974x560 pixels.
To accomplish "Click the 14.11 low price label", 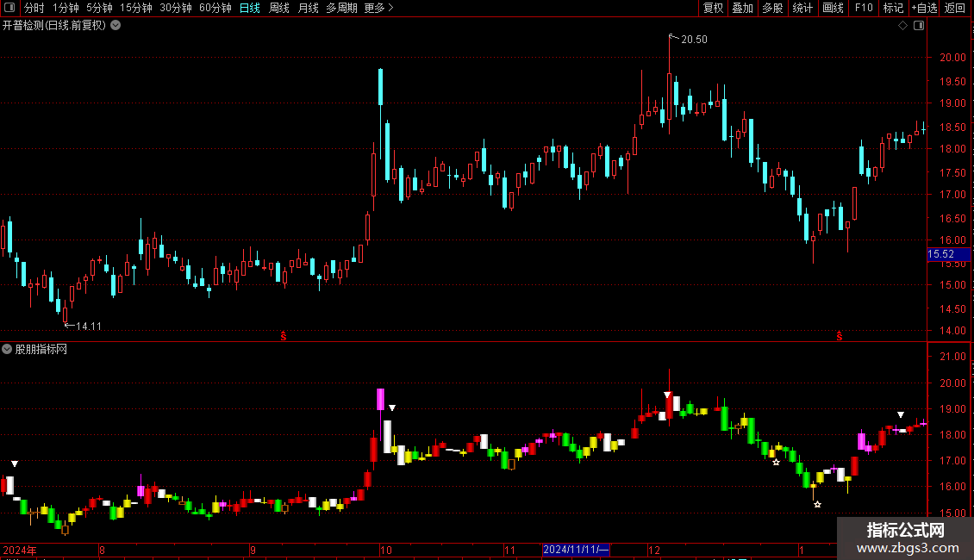I will tap(88, 326).
